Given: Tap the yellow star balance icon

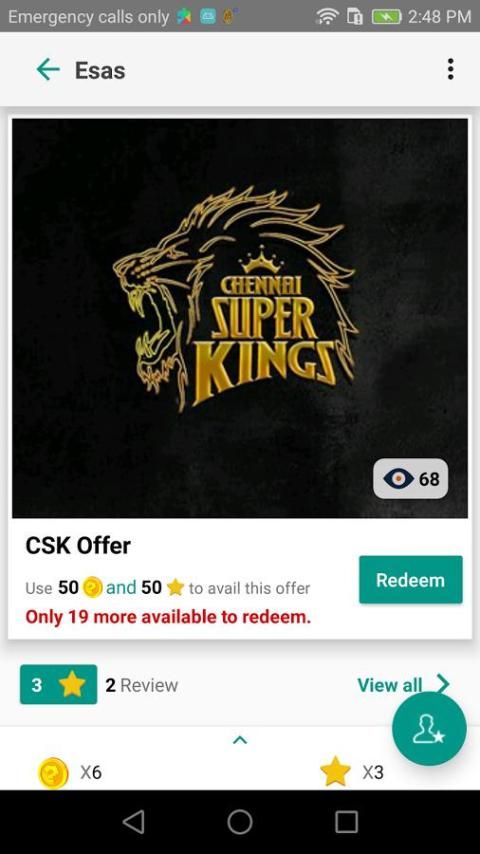Looking at the screenshot, I should tap(335, 772).
